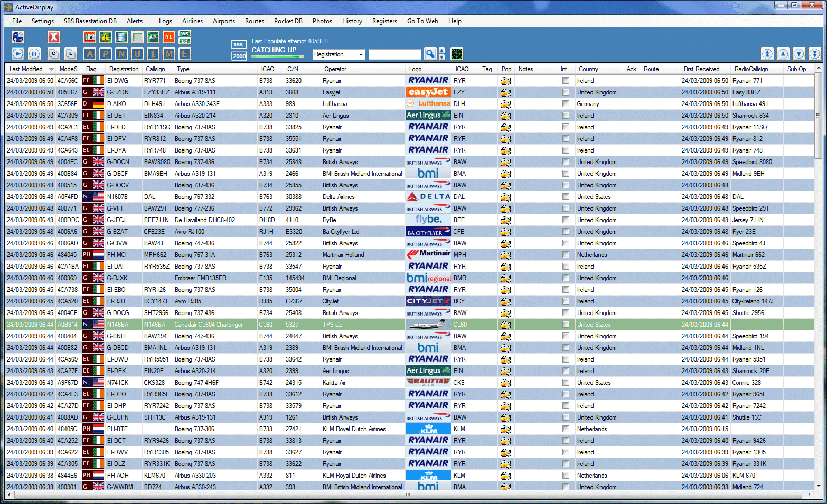827x504 pixels.
Task: Open the Alerts menu
Action: pos(135,21)
